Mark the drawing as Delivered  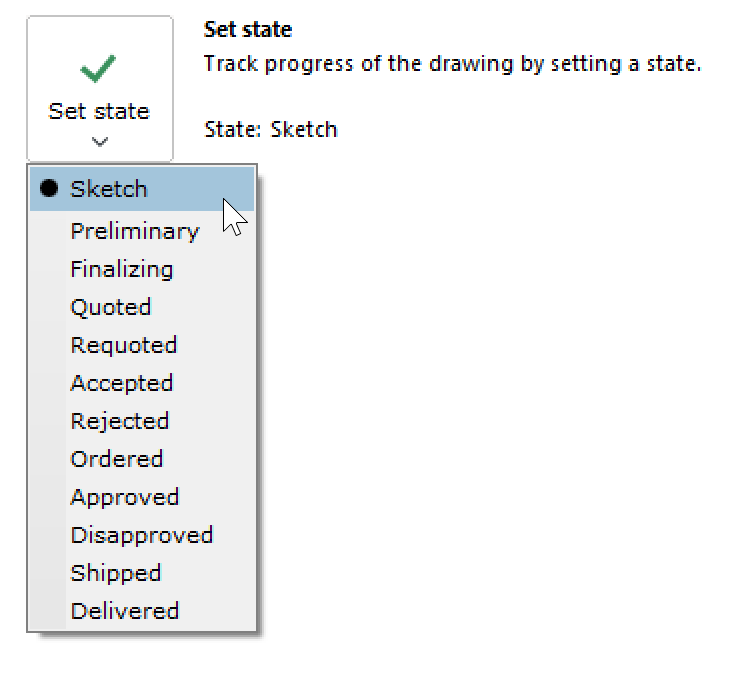[x=124, y=611]
